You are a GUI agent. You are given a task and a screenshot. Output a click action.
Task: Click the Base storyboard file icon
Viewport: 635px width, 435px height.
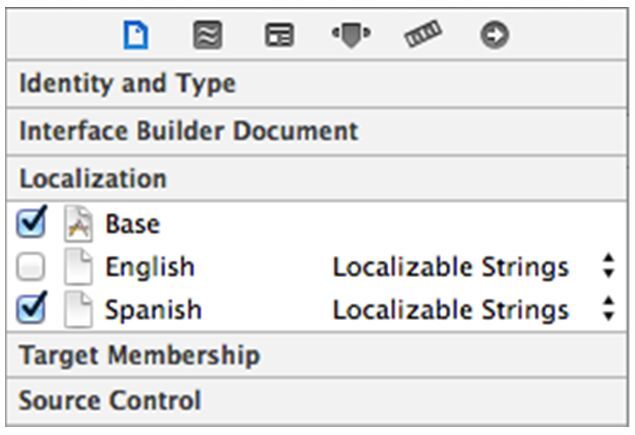pos(79,224)
